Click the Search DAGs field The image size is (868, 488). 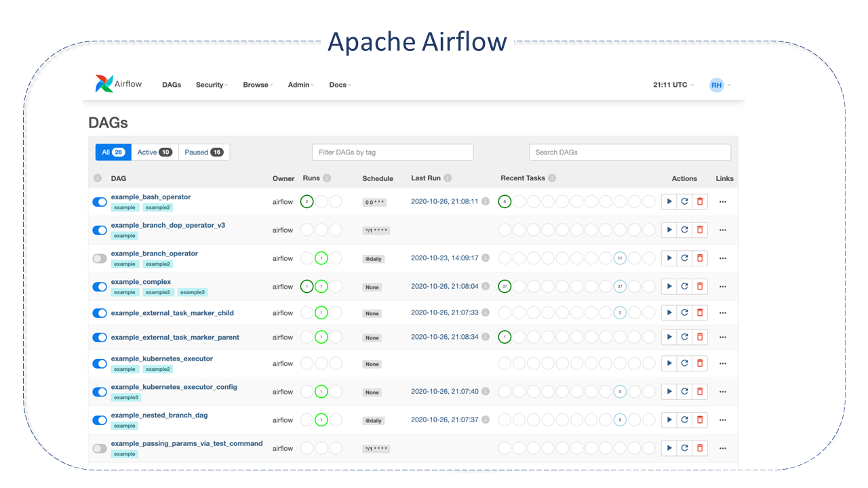630,152
